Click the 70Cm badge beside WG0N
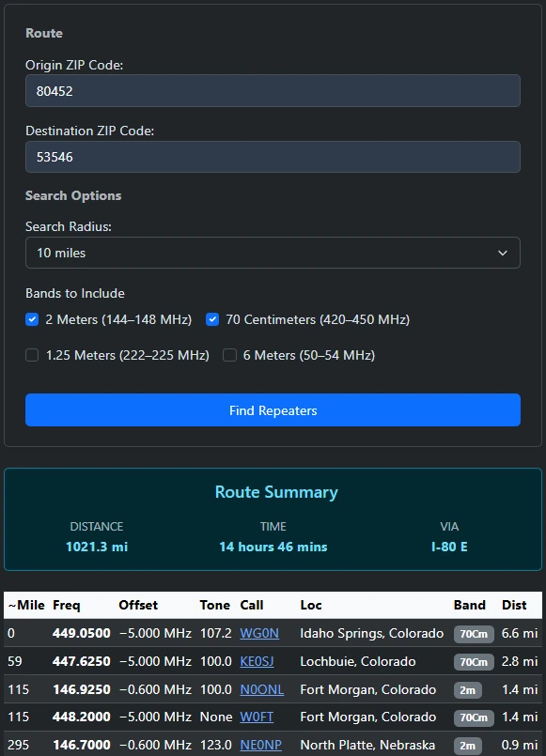This screenshot has width=546, height=756. (474, 634)
